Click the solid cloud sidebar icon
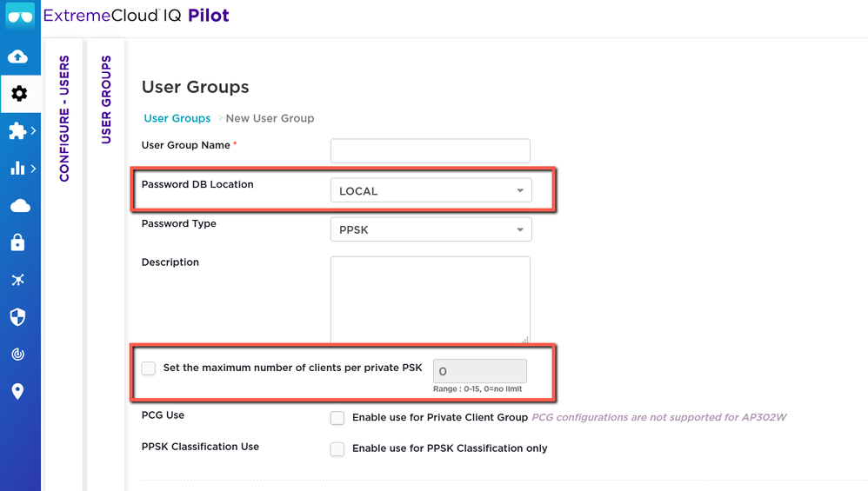Screen dimensions: 868x491 [19, 206]
